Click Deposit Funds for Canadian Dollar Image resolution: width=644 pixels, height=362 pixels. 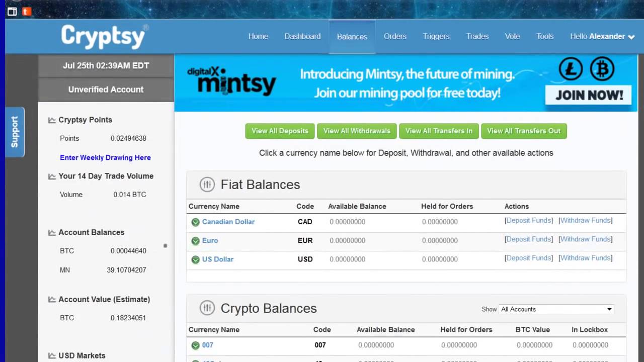(x=529, y=220)
